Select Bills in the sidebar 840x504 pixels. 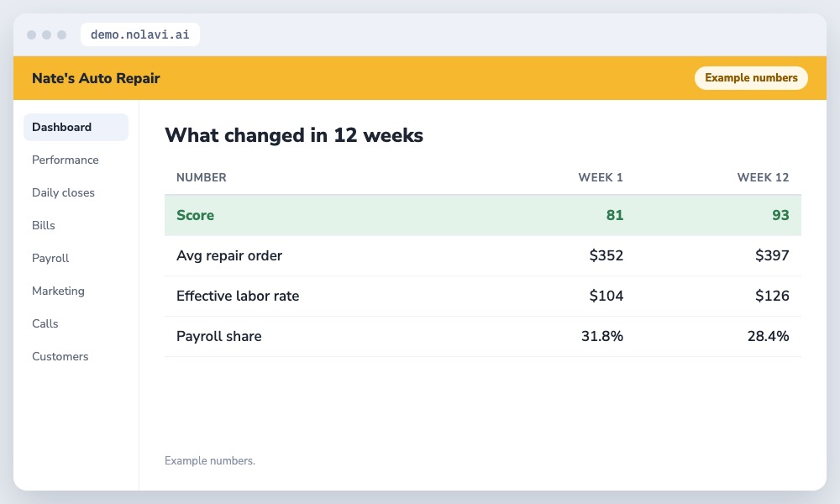point(44,225)
